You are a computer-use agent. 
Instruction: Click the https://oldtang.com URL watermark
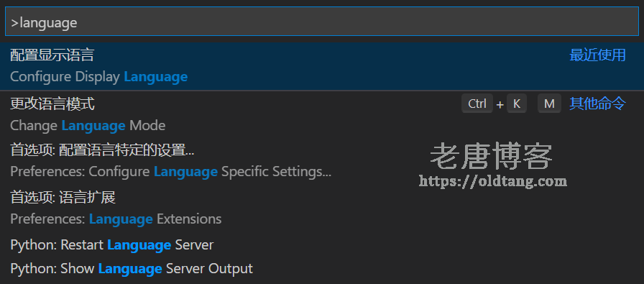tap(493, 180)
